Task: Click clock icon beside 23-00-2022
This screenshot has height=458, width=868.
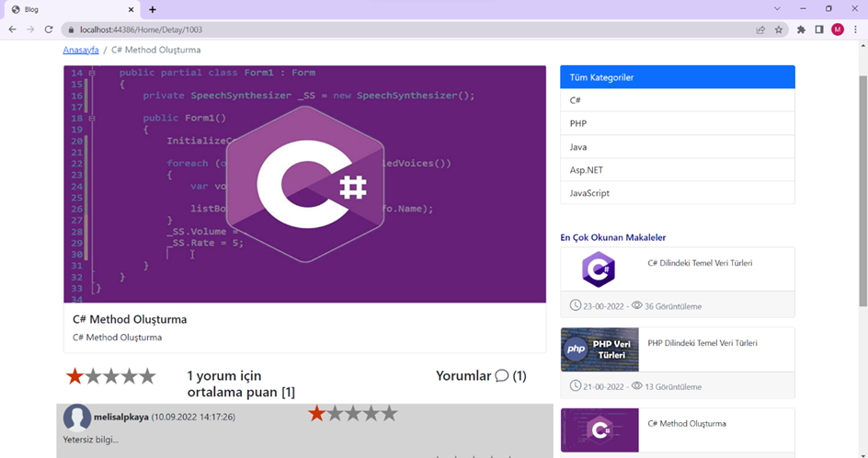Action: (x=576, y=305)
